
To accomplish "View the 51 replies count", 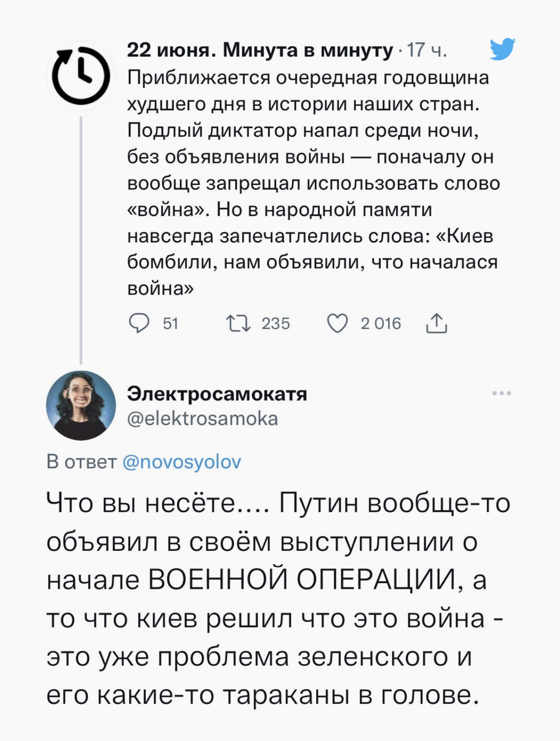I will tap(170, 324).
